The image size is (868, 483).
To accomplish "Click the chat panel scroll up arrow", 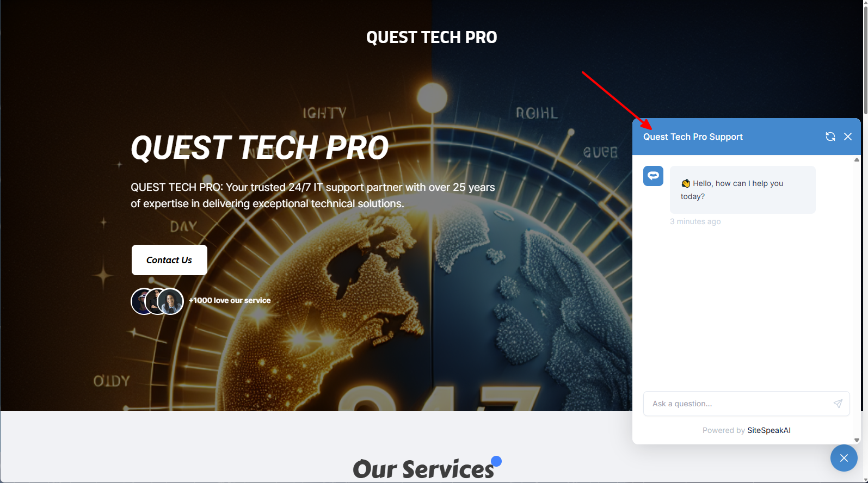I will 857,159.
